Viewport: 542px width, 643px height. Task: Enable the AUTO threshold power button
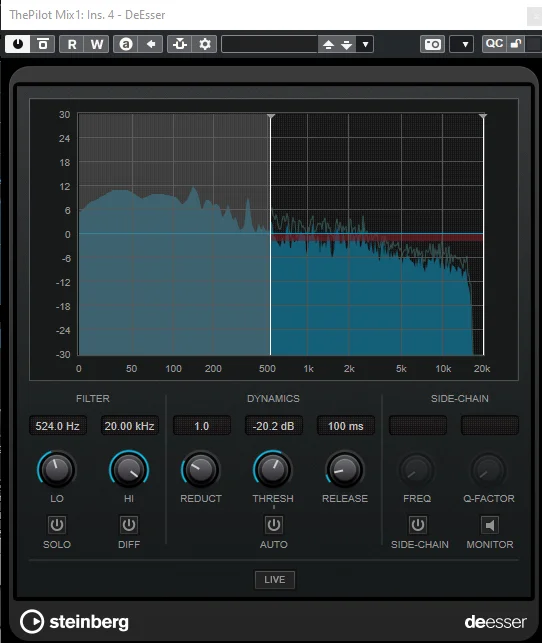(273, 524)
